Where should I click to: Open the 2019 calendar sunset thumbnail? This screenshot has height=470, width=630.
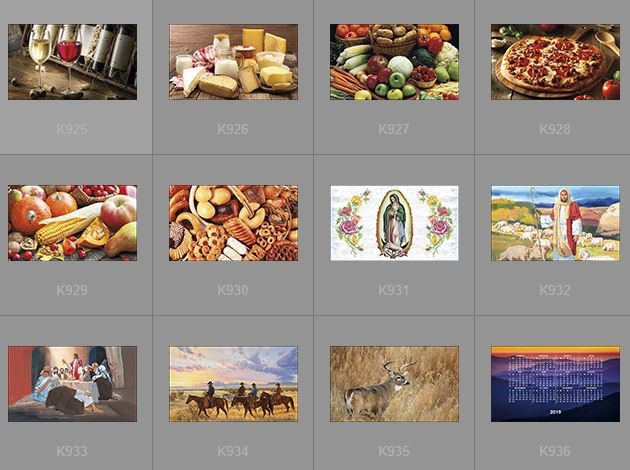point(555,384)
